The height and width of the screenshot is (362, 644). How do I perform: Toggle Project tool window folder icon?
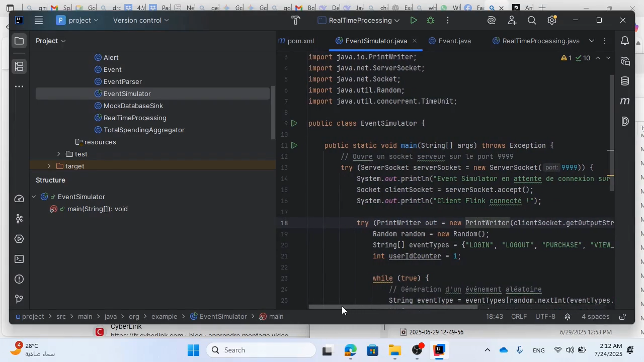pos(19,41)
